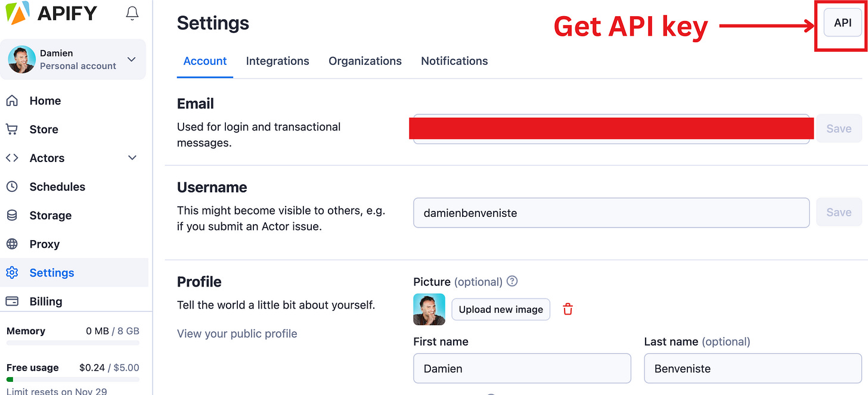Click the Free usage progress bar

[72, 378]
